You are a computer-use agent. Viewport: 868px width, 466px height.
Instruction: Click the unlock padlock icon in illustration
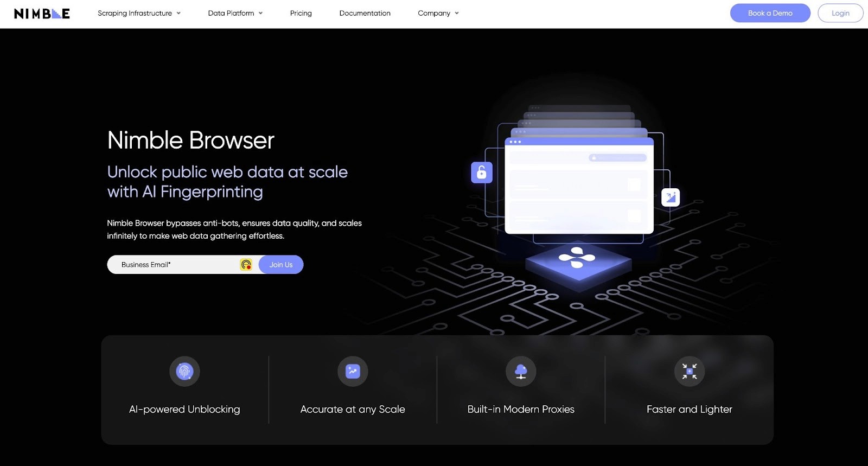coord(482,173)
